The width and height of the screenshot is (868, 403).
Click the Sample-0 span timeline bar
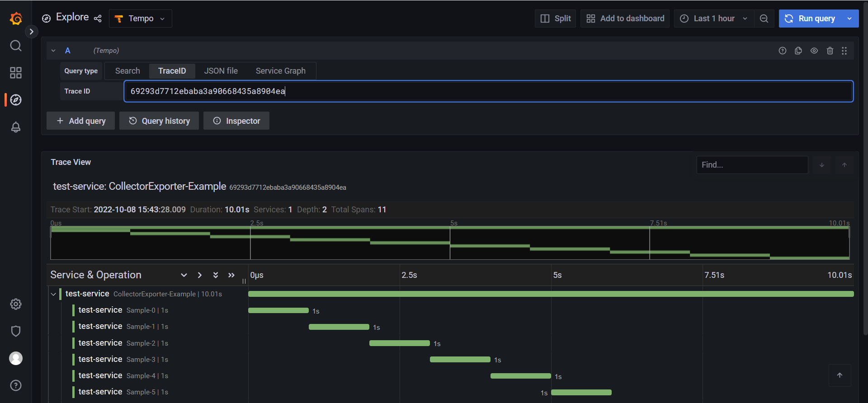(x=278, y=310)
